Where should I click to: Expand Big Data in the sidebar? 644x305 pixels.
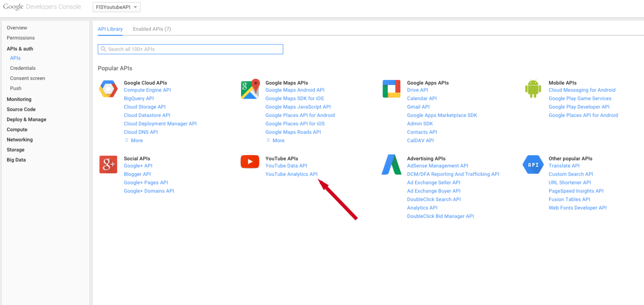click(16, 160)
